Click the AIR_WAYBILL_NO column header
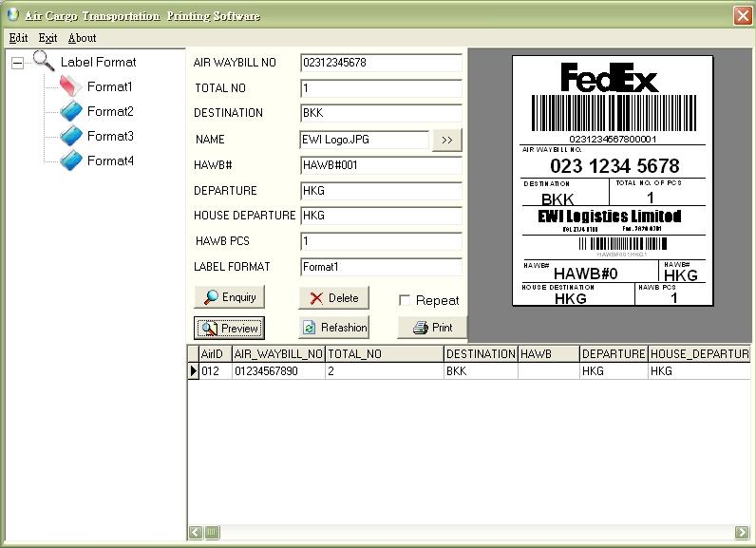756x548 pixels. 278,353
